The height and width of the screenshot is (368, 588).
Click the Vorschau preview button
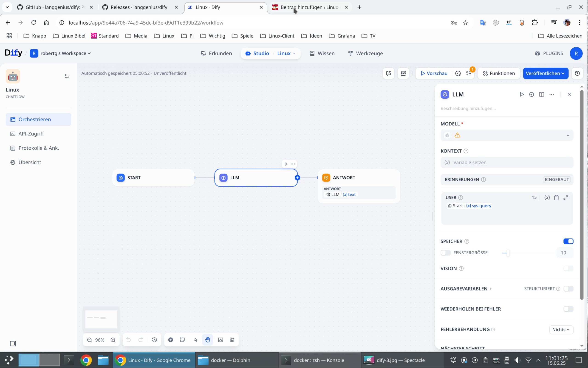[x=434, y=73]
